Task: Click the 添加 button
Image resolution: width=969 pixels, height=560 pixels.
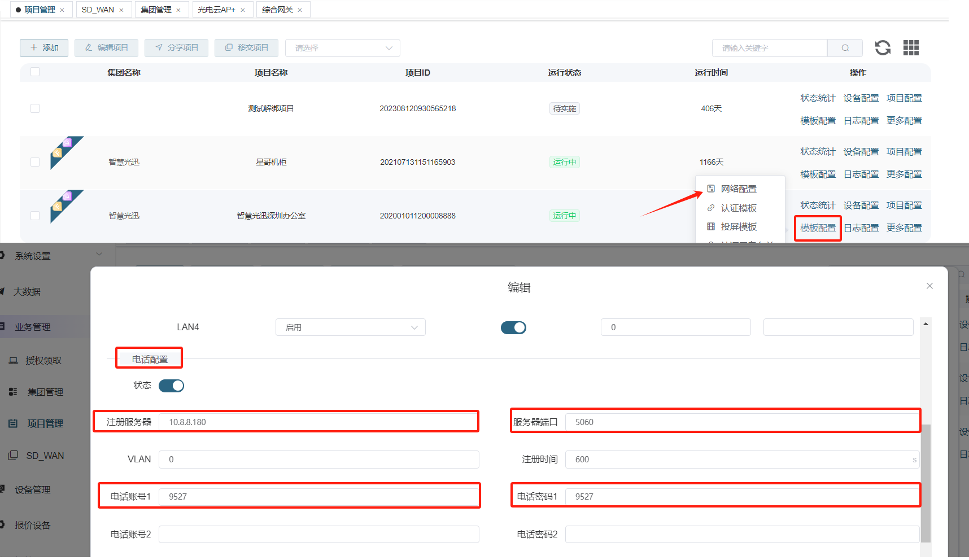Action: coord(44,48)
